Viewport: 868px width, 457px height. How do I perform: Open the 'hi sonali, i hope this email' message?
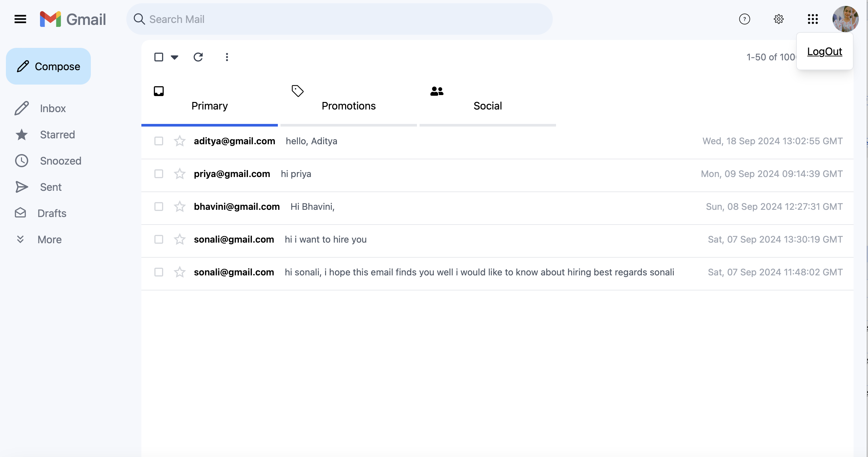pyautogui.click(x=479, y=272)
